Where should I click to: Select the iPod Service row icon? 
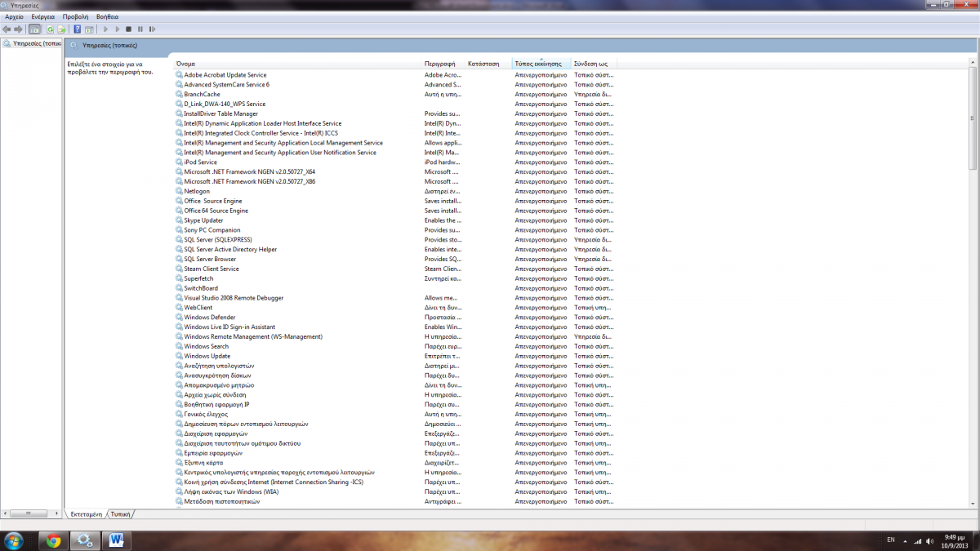(179, 162)
